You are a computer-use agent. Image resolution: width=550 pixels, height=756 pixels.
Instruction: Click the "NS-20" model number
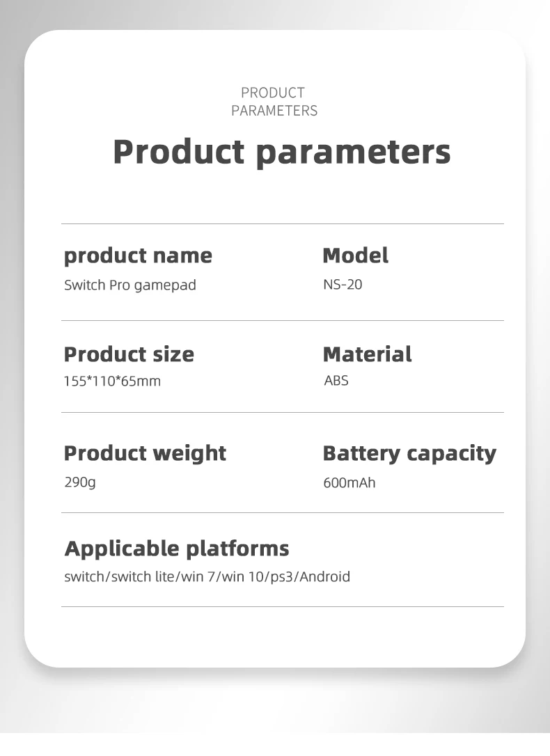343,285
